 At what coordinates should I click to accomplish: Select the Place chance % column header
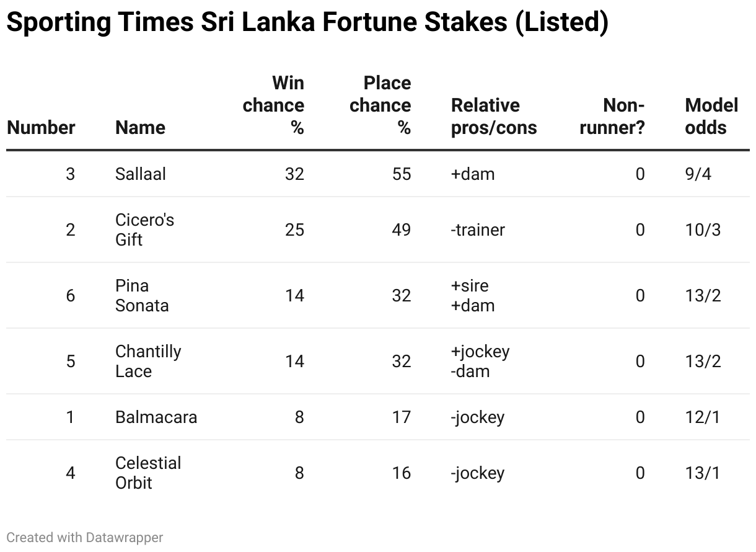click(x=380, y=105)
